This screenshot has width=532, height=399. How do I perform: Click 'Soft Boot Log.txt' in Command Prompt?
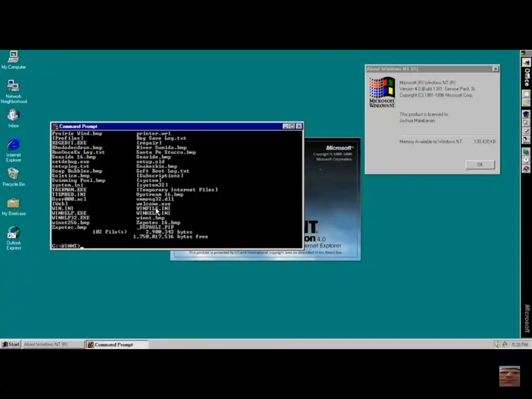163,171
